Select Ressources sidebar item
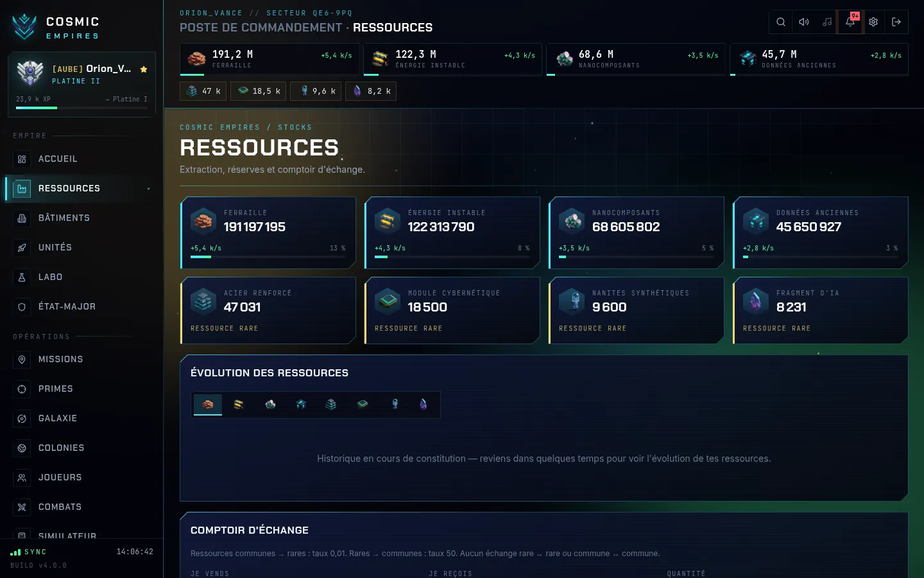The height and width of the screenshot is (578, 924). [81, 188]
